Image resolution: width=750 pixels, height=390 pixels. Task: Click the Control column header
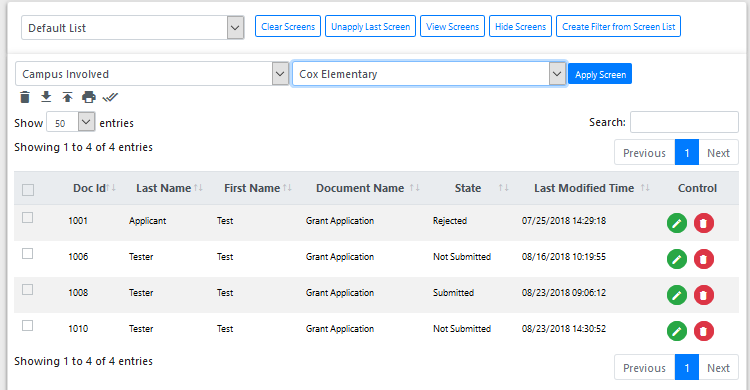697,188
